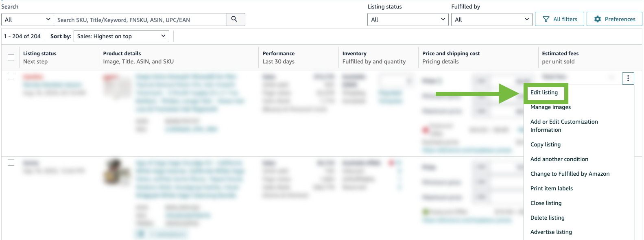The height and width of the screenshot is (240, 644).
Task: Check the select-all listings checkbox
Action: (x=11, y=58)
